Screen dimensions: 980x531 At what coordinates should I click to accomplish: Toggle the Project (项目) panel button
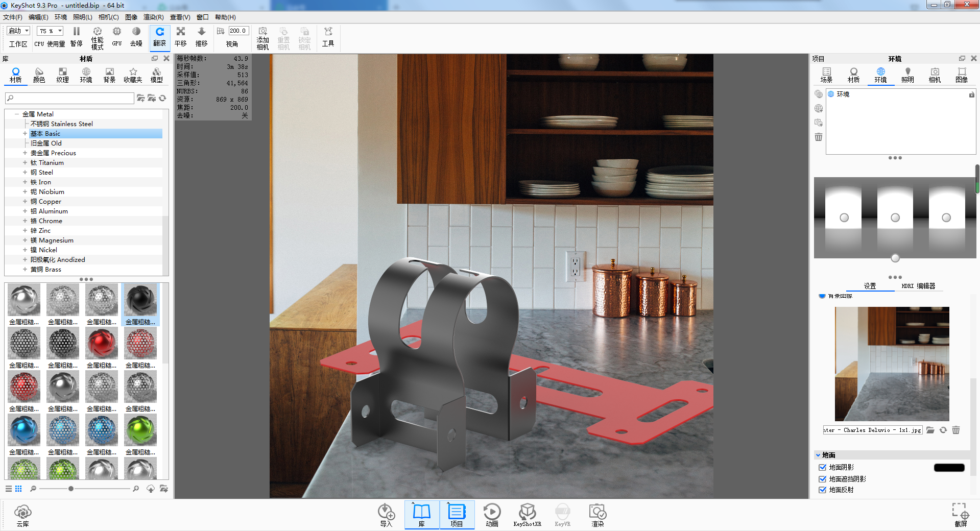pos(457,515)
